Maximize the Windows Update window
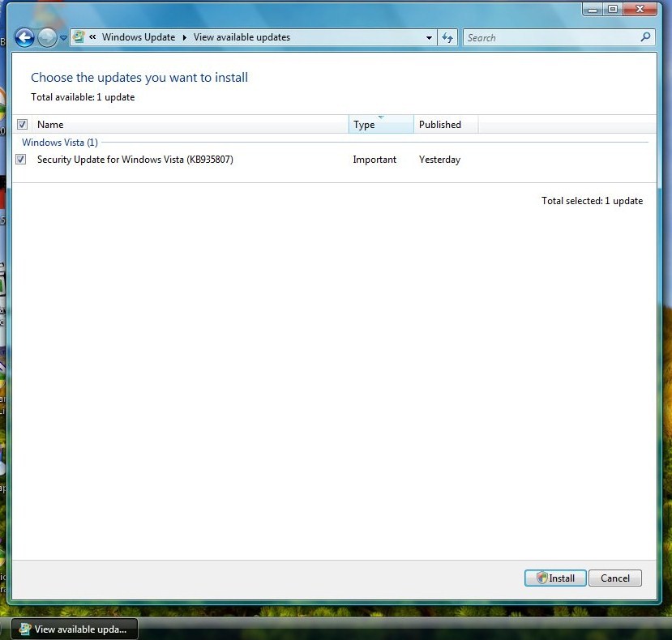This screenshot has width=672, height=640. [613, 10]
